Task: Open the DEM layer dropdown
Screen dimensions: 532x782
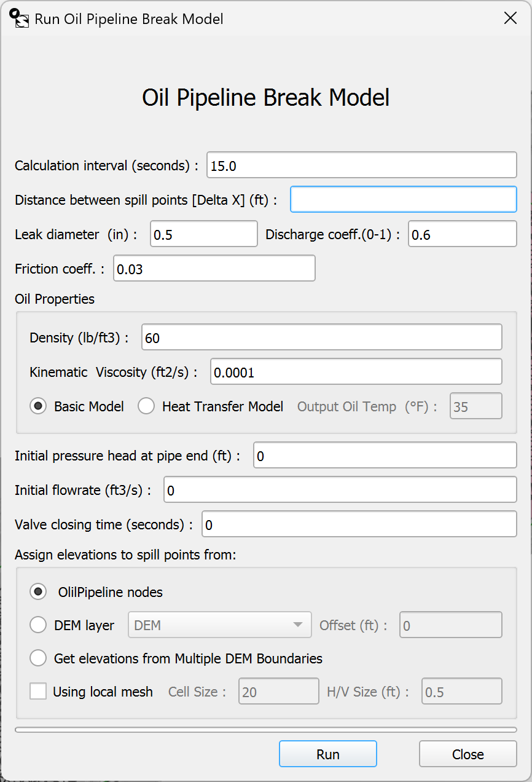Action: pos(219,625)
